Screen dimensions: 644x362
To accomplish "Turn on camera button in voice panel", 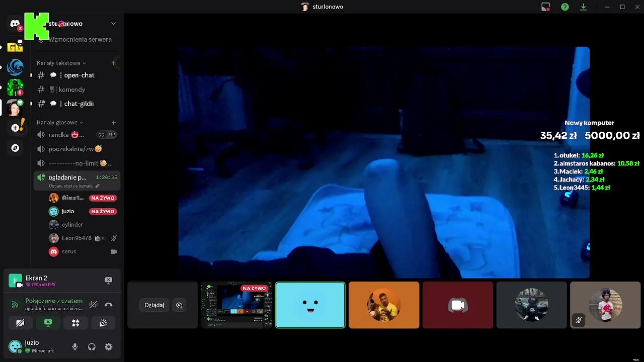I will coord(20,323).
